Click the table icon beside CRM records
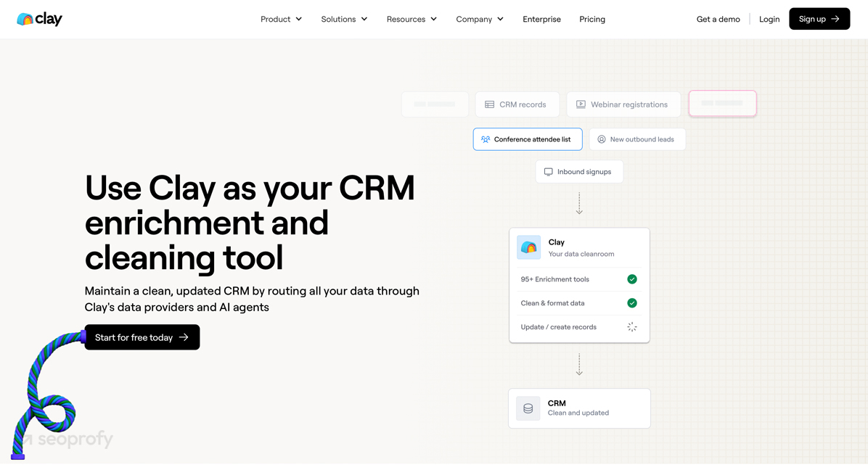Screen dimensions: 868x470 [x=489, y=104]
